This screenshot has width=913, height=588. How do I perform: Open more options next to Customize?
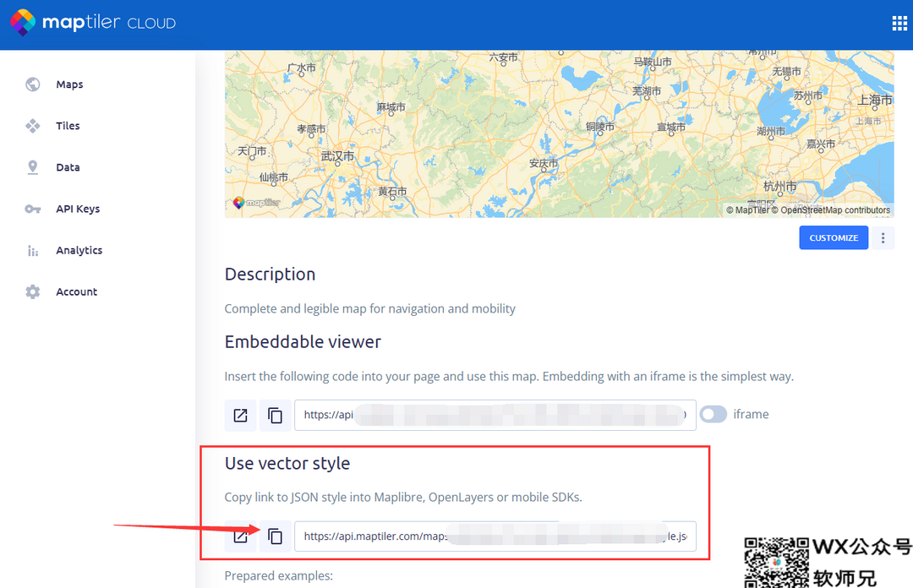(883, 237)
